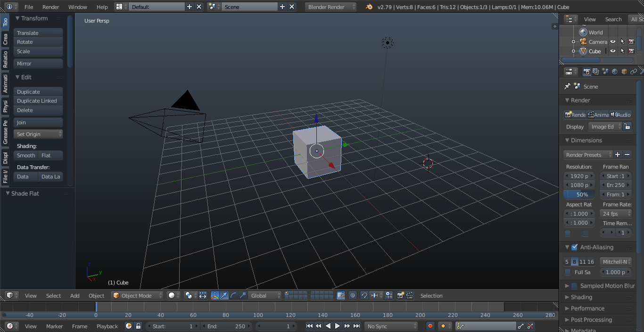Open the Render properties tab icon
This screenshot has height=332, width=644.
(587, 72)
